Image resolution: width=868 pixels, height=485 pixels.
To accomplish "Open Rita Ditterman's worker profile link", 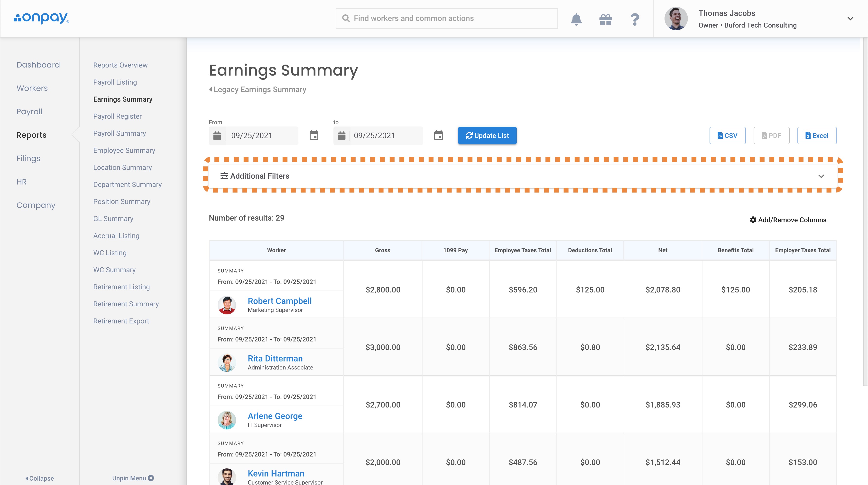I will [275, 358].
